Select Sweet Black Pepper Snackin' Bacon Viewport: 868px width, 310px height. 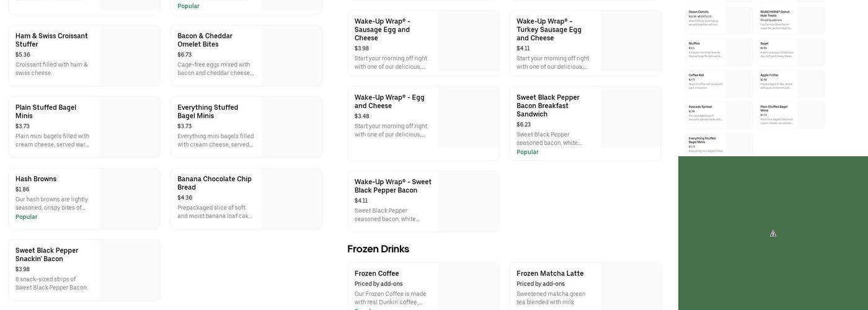pos(47,255)
